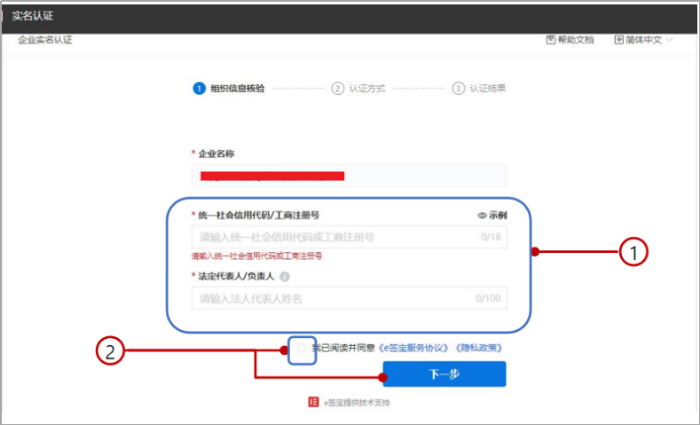
Task: Click the 示例 eye icon example link
Action: [x=492, y=215]
